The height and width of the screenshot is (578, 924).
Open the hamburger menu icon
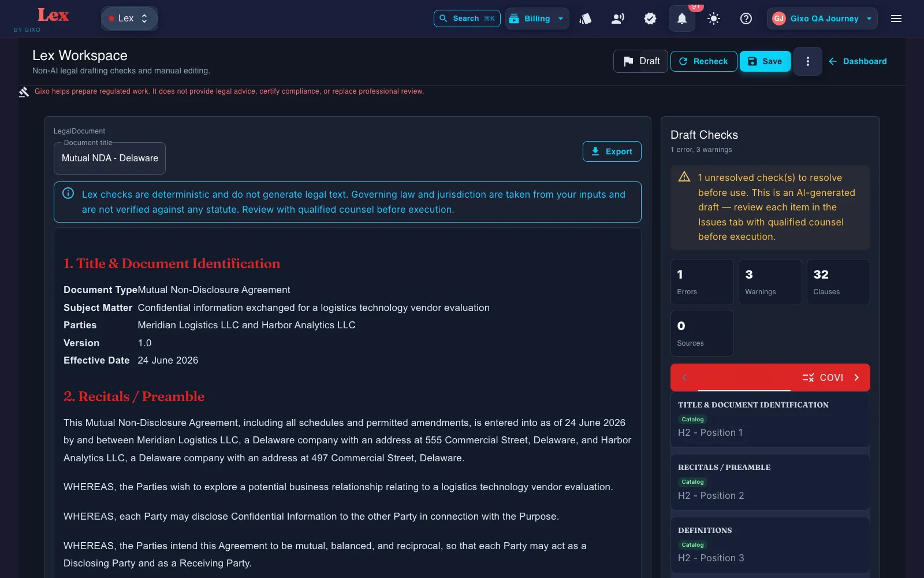click(x=896, y=18)
